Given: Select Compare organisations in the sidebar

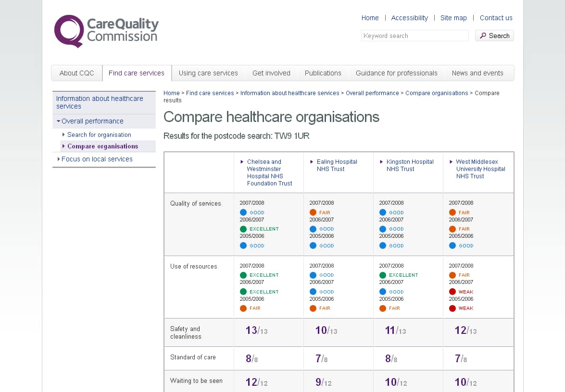Looking at the screenshot, I should tap(102, 147).
